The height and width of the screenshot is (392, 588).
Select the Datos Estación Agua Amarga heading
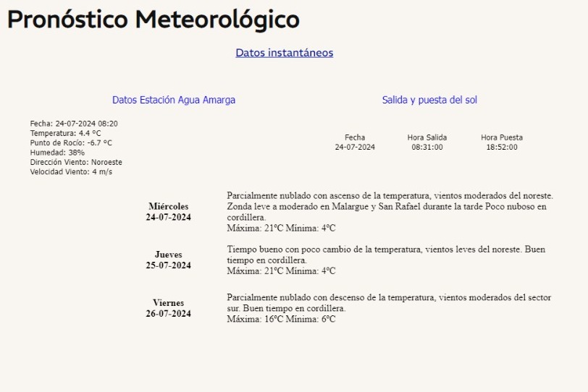[174, 100]
